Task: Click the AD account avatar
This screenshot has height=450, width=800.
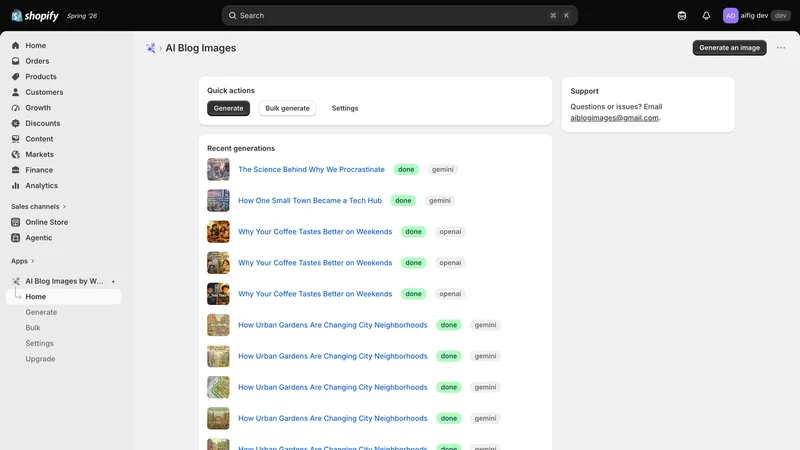Action: coord(730,16)
